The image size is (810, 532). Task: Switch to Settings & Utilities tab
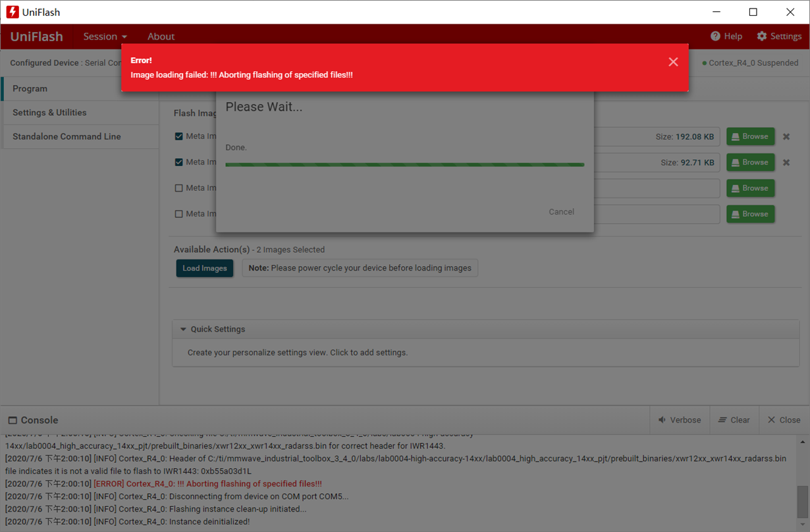coord(80,113)
